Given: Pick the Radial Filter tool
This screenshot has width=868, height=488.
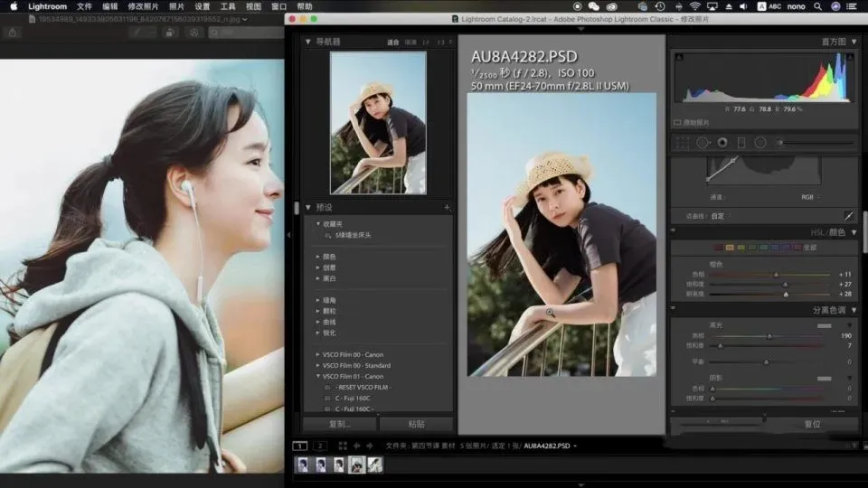Looking at the screenshot, I should click(x=760, y=142).
